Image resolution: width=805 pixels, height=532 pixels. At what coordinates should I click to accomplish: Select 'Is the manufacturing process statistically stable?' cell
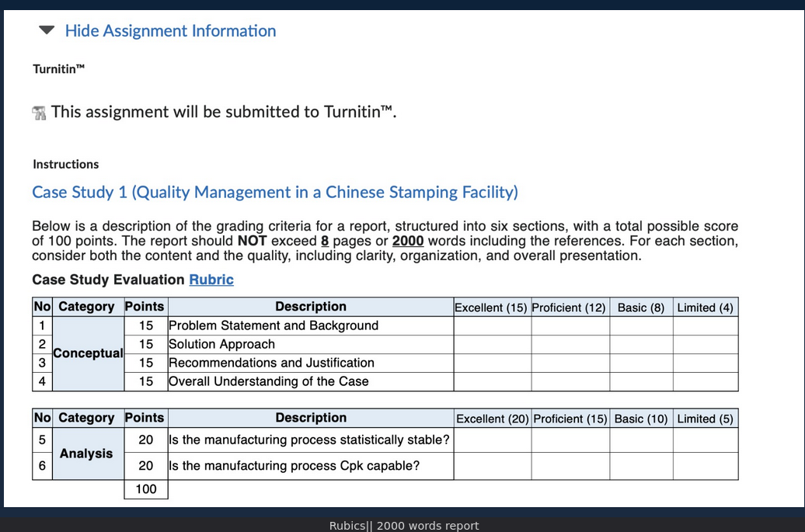(x=311, y=440)
